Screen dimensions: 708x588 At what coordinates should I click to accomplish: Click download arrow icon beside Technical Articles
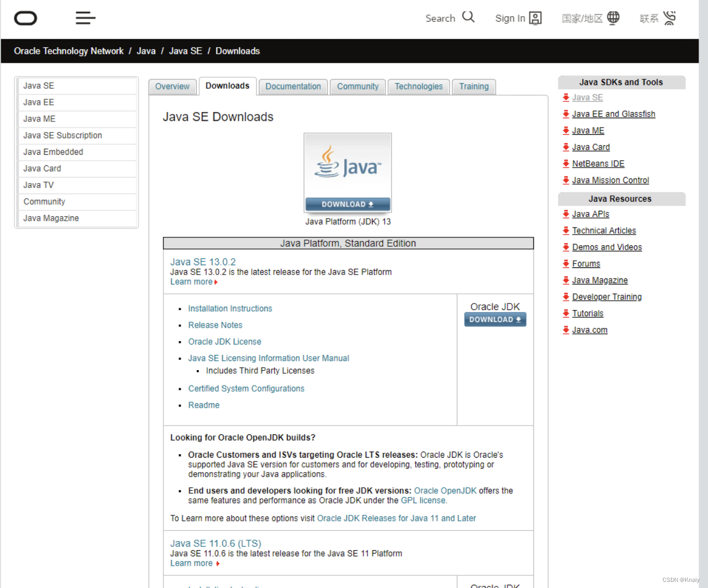[566, 231]
